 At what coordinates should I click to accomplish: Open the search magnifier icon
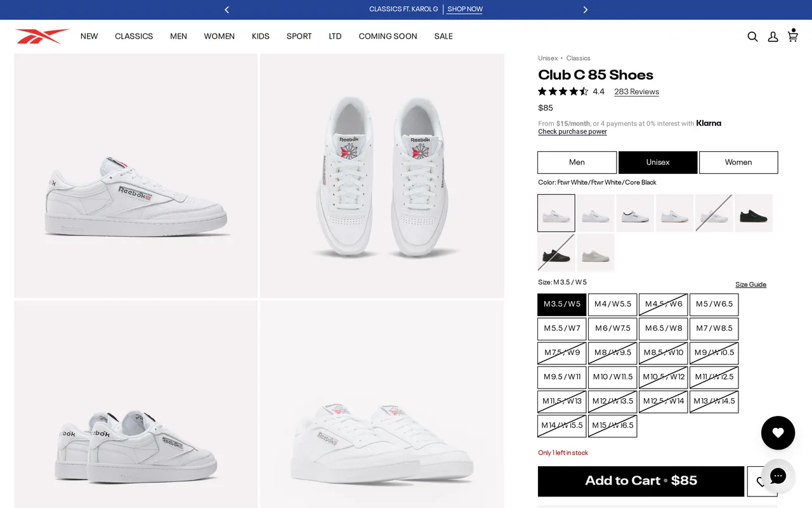(752, 37)
